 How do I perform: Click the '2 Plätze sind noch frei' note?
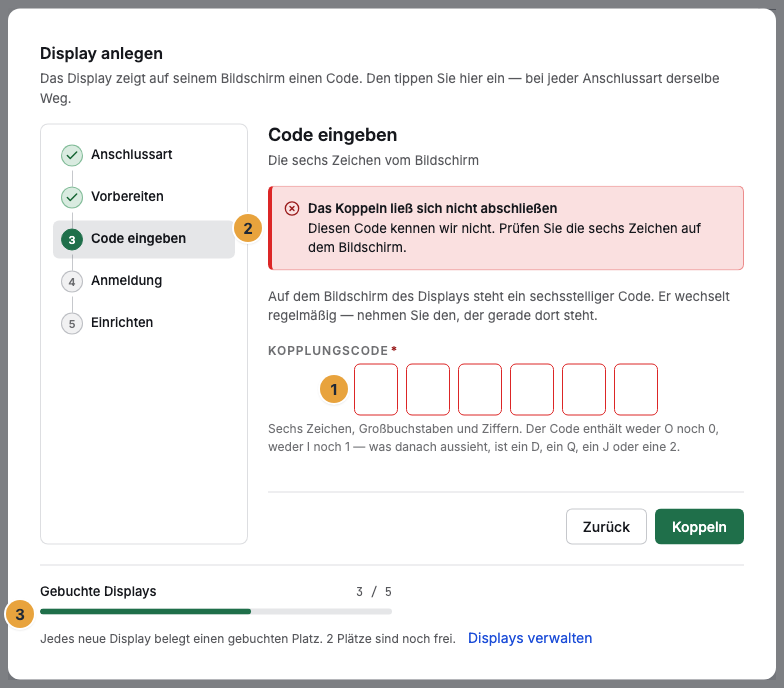tap(391, 639)
